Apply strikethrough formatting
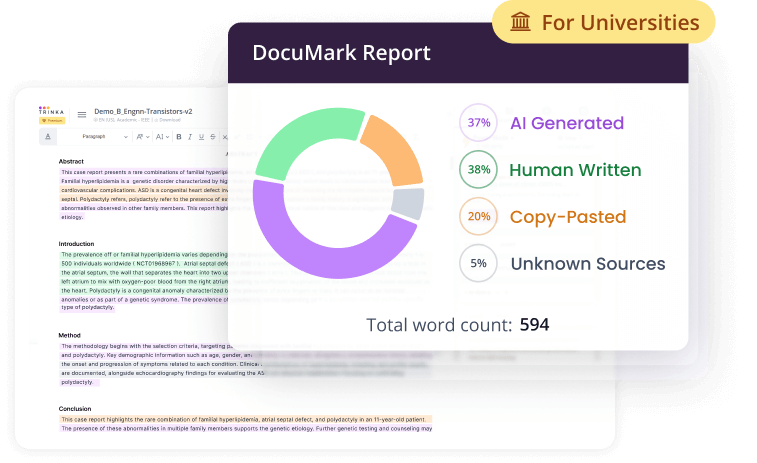Image resolution: width=757 pixels, height=463 pixels. (211, 136)
